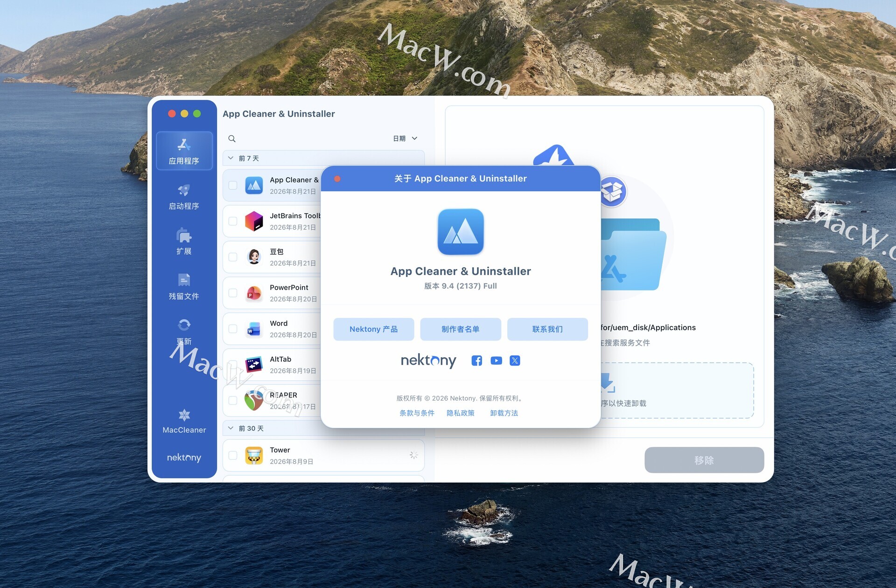The image size is (896, 588).
Task: Click the App Cleaner app icon in list
Action: click(254, 186)
